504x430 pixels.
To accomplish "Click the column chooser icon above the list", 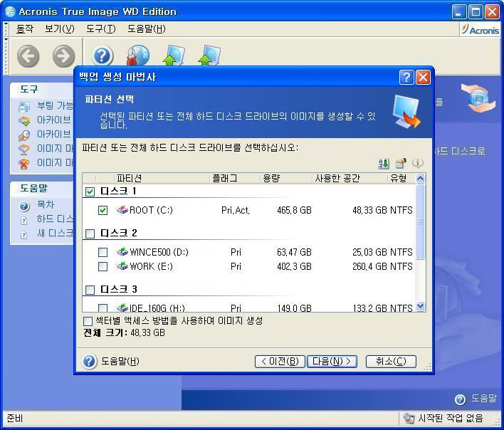I will point(401,164).
